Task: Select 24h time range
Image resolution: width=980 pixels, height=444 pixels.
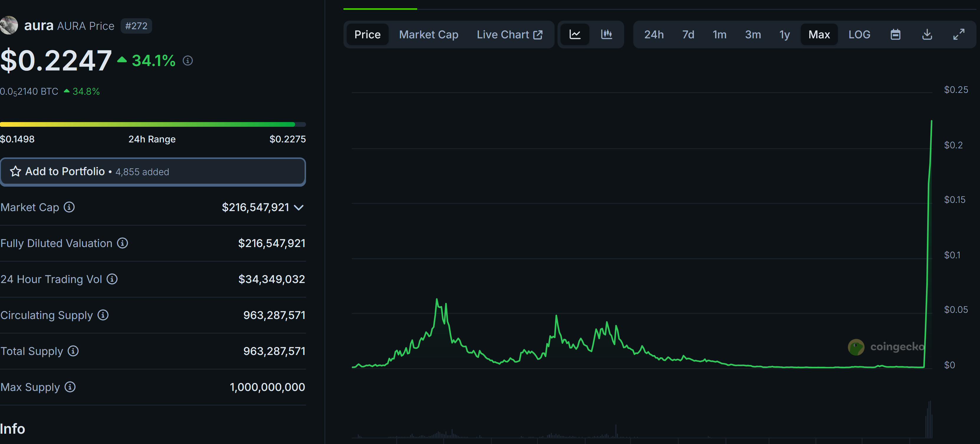Action: point(654,34)
